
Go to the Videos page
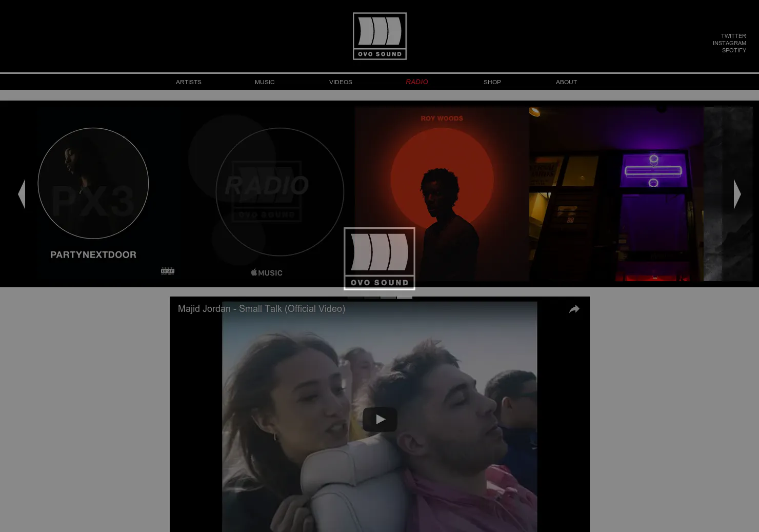pos(341,82)
